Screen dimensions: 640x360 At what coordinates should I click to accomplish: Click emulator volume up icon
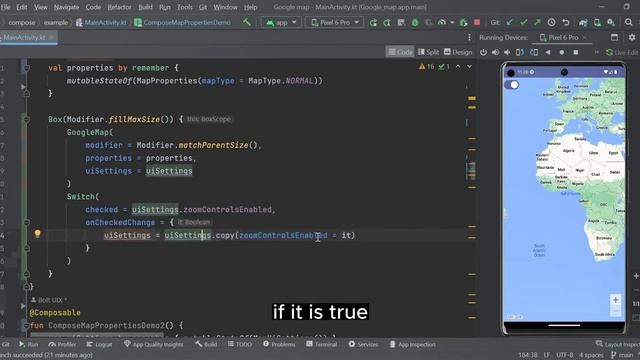pyautogui.click(x=495, y=52)
